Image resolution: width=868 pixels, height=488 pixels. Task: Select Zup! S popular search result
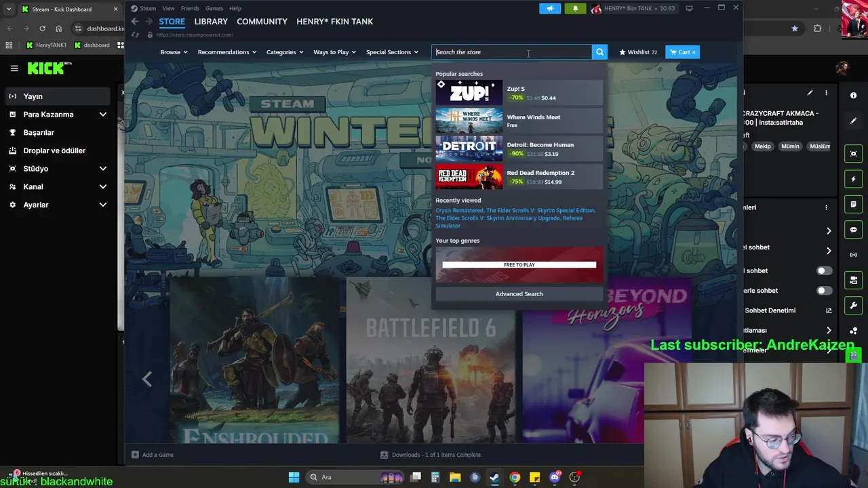click(519, 93)
